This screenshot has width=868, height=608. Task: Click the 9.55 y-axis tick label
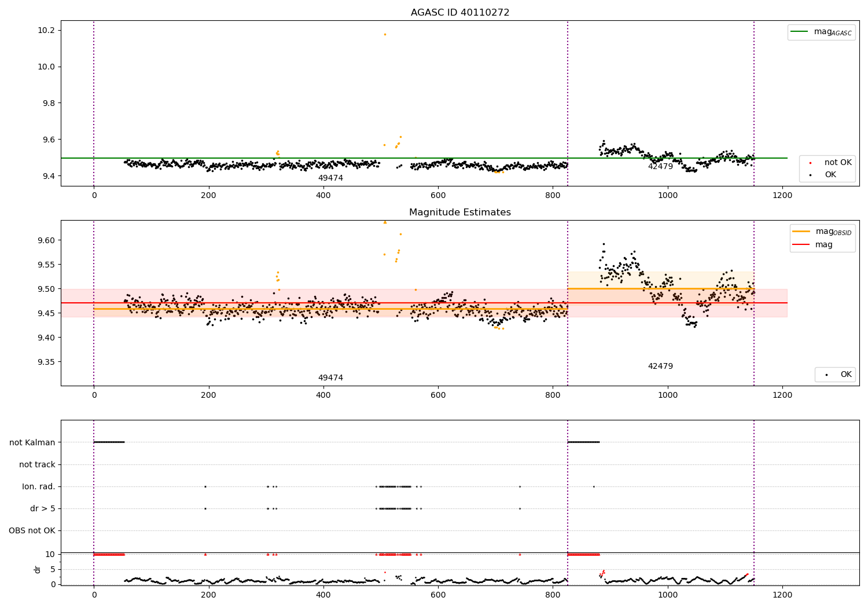[x=46, y=265]
